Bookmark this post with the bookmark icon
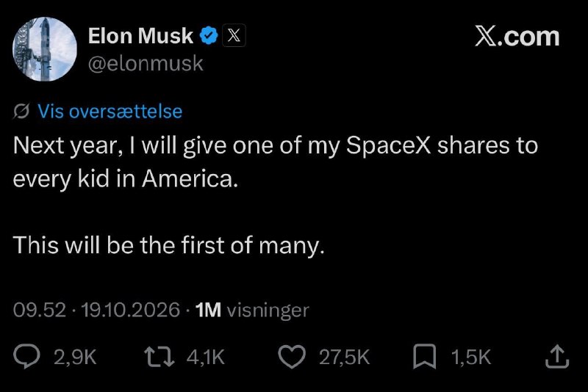Viewport: 588px width, 392px height. [425, 357]
